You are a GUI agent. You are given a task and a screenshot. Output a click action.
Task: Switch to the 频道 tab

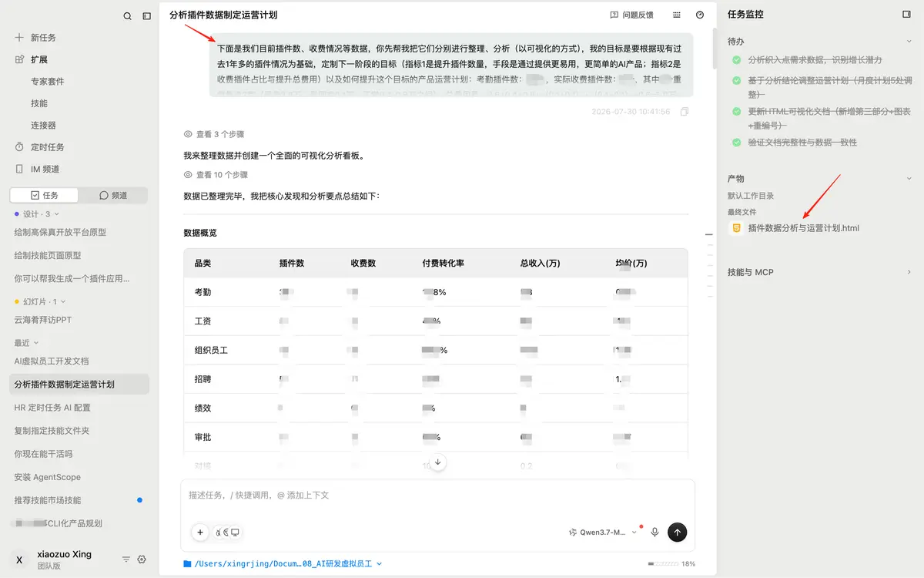coord(113,195)
